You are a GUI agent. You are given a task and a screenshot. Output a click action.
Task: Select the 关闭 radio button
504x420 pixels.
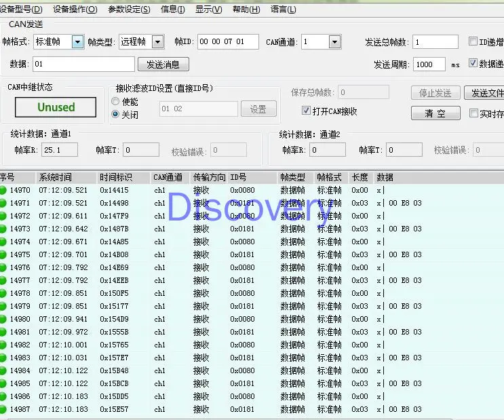[115, 114]
